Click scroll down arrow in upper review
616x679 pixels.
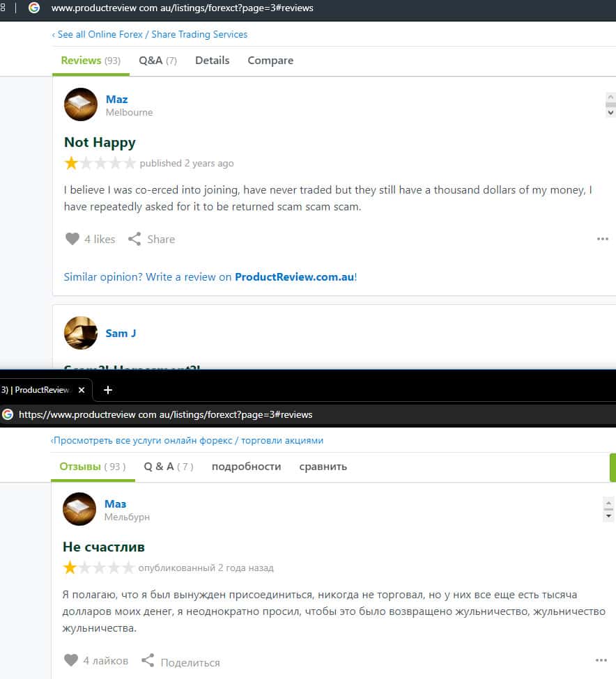(610, 112)
